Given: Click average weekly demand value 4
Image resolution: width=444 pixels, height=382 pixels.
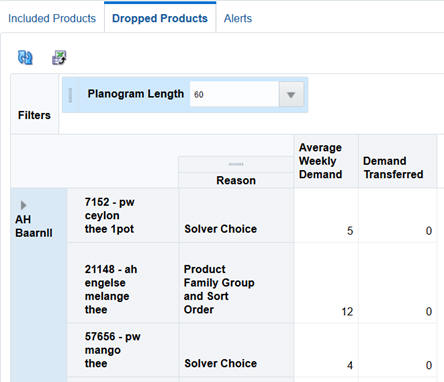Looking at the screenshot, I should coord(350,365).
